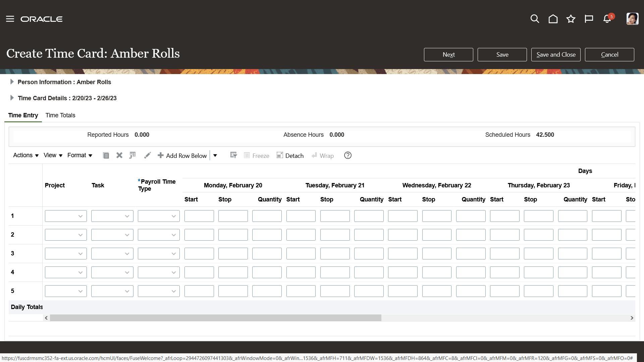Image resolution: width=644 pixels, height=362 pixels.
Task: Open the help question mark icon
Action: pyautogui.click(x=347, y=155)
